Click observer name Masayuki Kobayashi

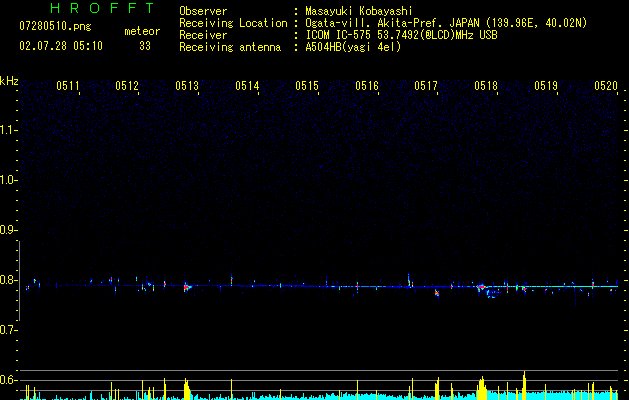tap(359, 11)
